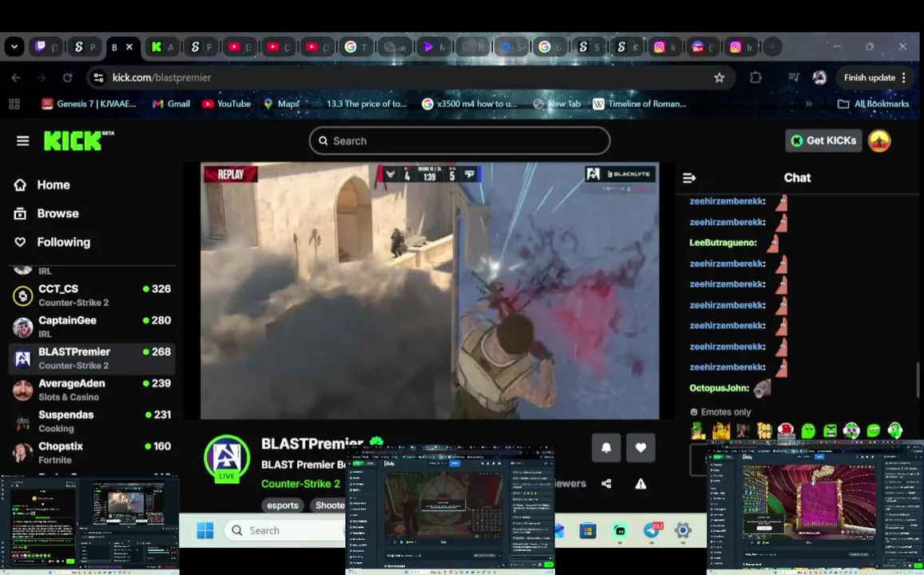The width and height of the screenshot is (924, 575).
Task: Open a new browser tab with plus button
Action: pyautogui.click(x=772, y=47)
